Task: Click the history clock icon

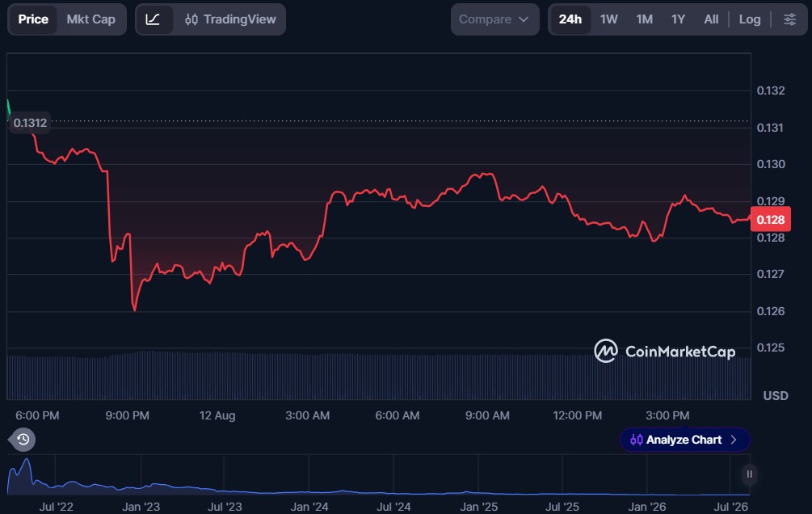Action: point(23,440)
